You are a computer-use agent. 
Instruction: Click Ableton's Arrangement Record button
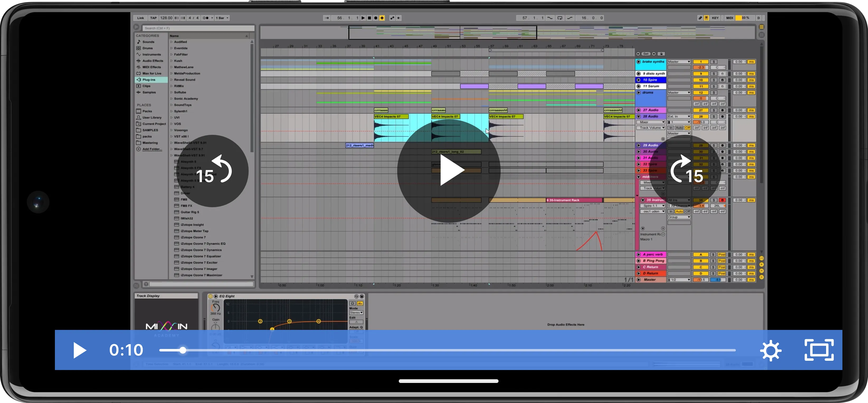point(376,18)
